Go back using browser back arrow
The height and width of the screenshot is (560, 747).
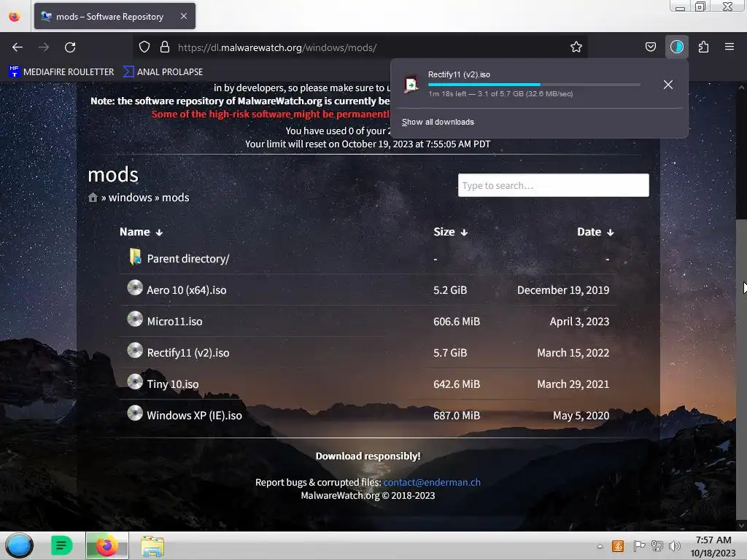(18, 47)
